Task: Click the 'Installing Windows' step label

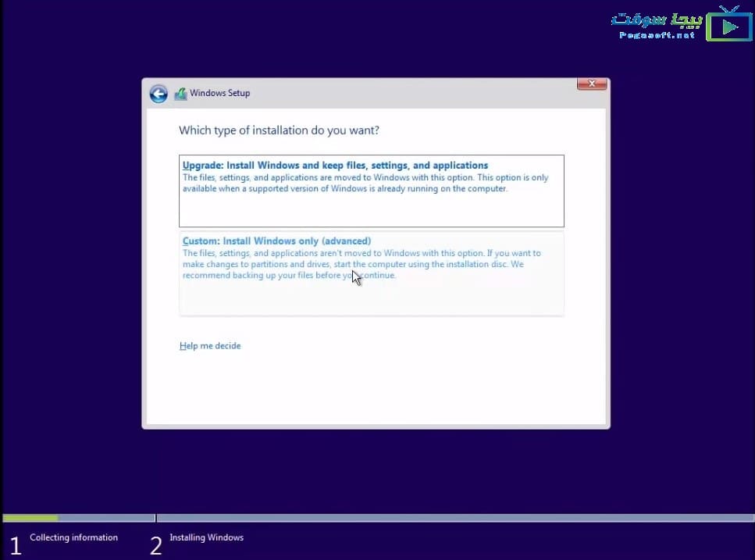Action: pyautogui.click(x=207, y=537)
